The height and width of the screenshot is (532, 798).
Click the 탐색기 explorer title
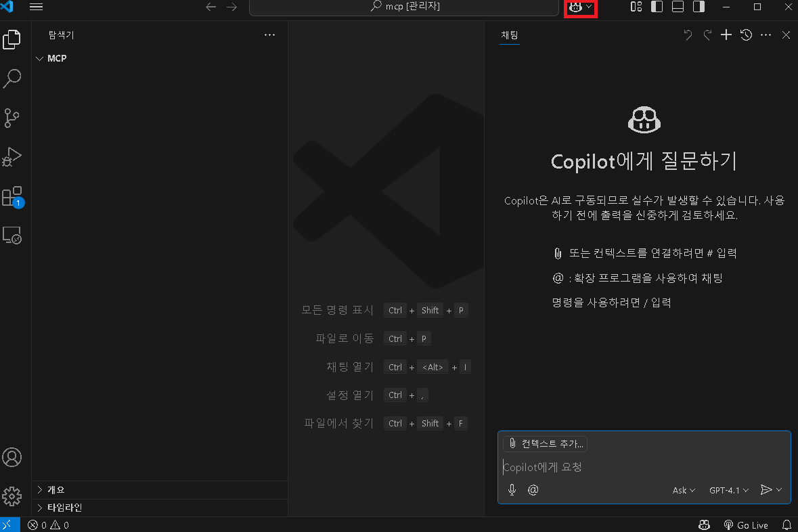[x=62, y=35]
